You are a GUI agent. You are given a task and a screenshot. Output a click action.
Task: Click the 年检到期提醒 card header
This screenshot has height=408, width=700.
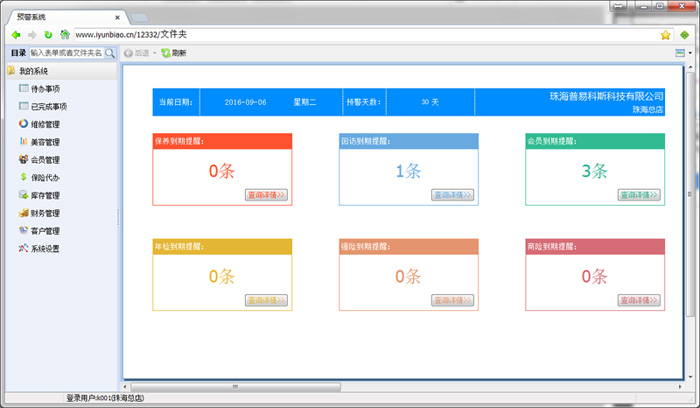click(x=222, y=246)
